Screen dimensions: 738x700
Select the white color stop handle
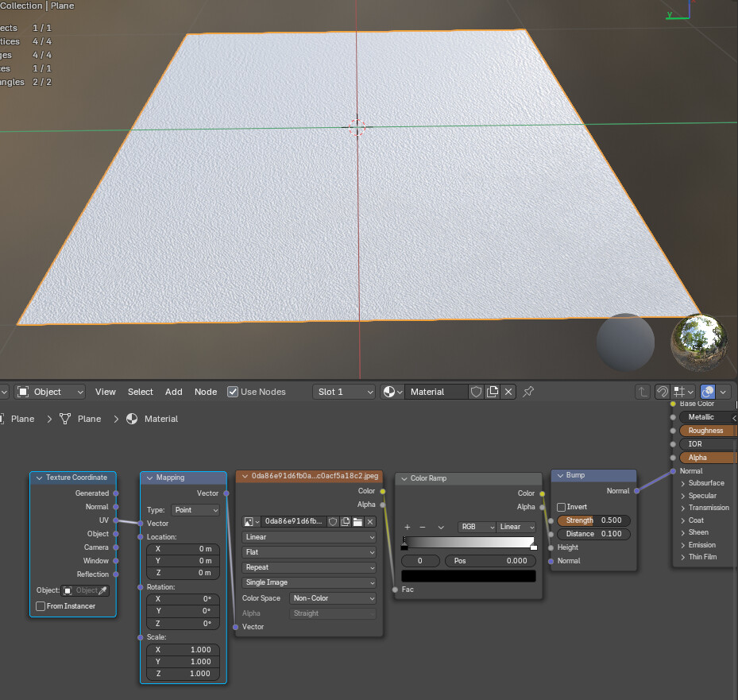[x=534, y=547]
